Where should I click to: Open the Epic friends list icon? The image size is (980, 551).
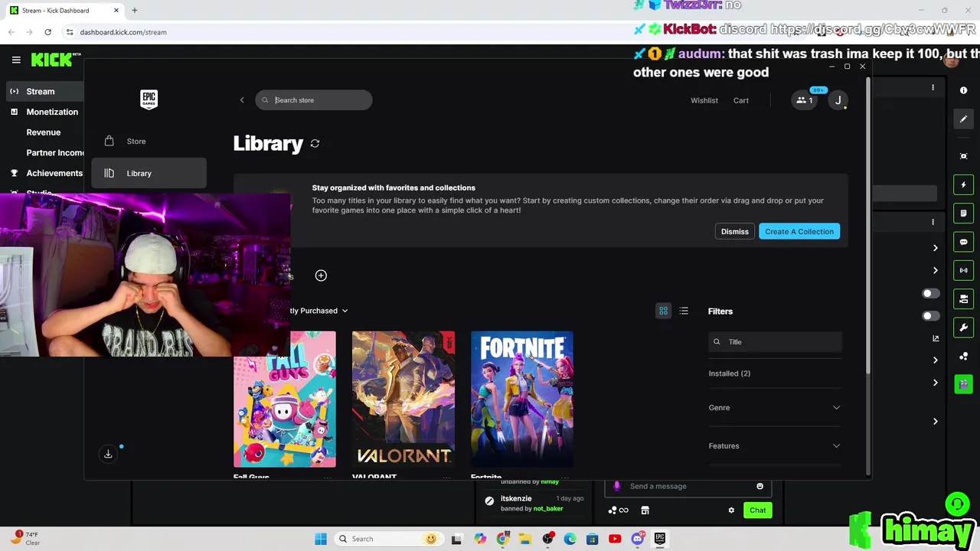coord(805,100)
